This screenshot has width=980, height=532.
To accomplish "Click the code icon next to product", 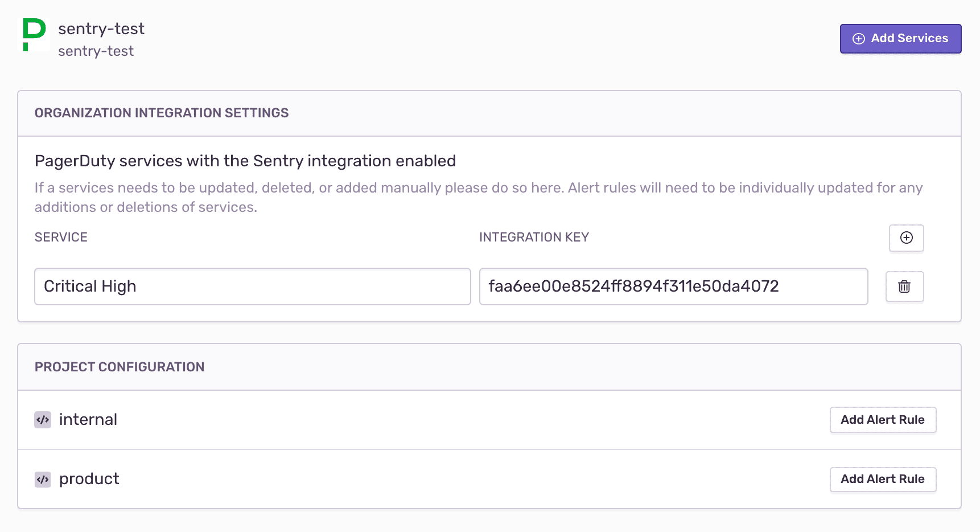I will (43, 479).
